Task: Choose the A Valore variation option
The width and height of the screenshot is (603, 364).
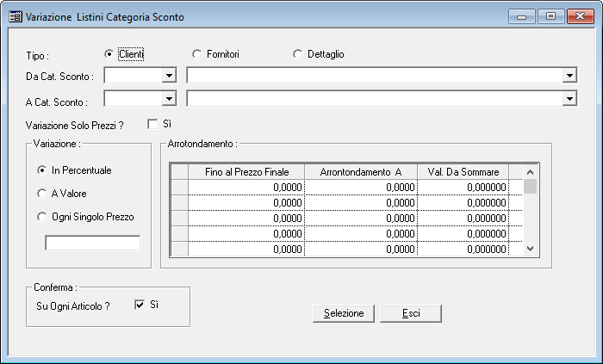Action: [x=41, y=194]
